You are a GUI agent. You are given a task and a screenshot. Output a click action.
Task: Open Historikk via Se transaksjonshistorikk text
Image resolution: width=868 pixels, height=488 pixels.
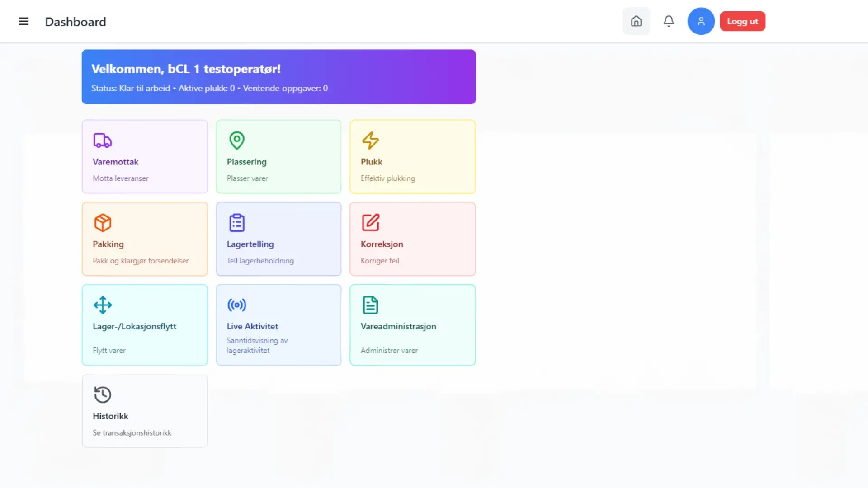132,432
